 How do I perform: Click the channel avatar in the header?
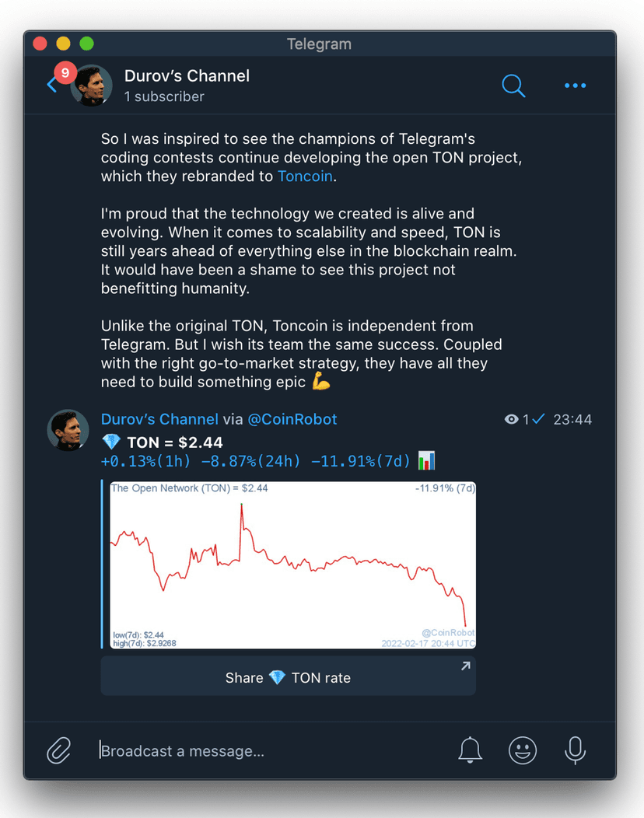point(91,86)
